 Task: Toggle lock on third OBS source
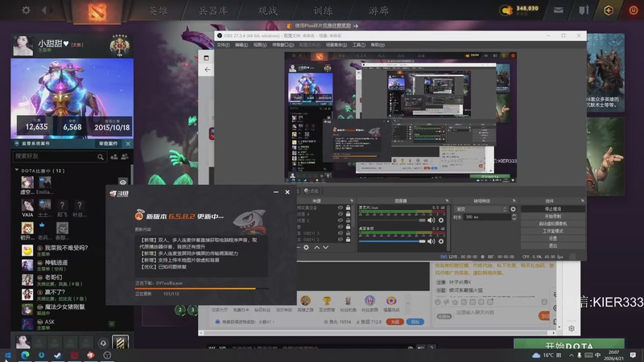[x=348, y=220]
